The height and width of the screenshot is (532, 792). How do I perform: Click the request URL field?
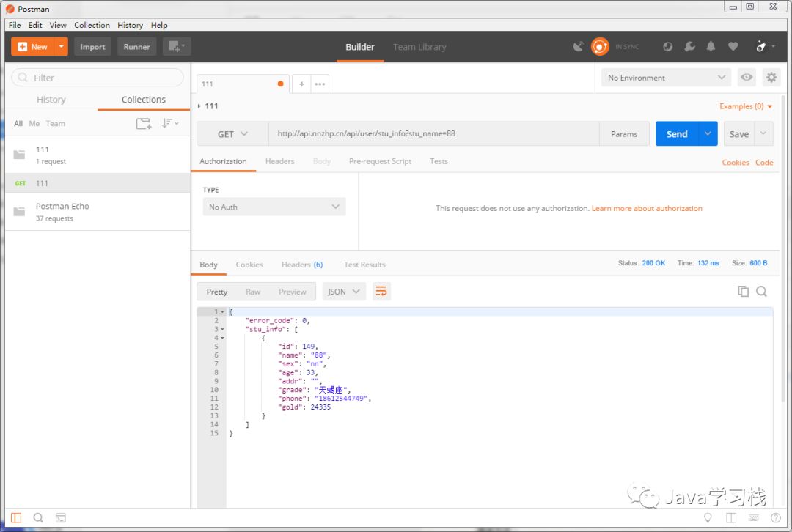(434, 134)
